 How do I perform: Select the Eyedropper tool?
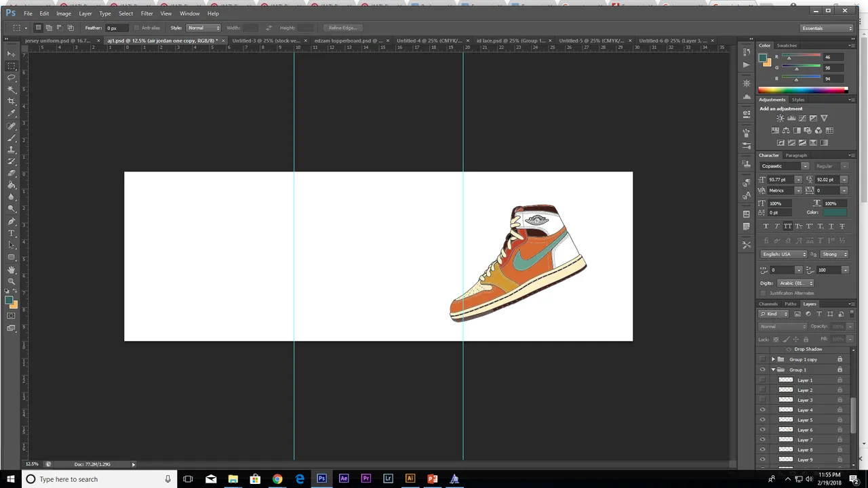[12, 113]
